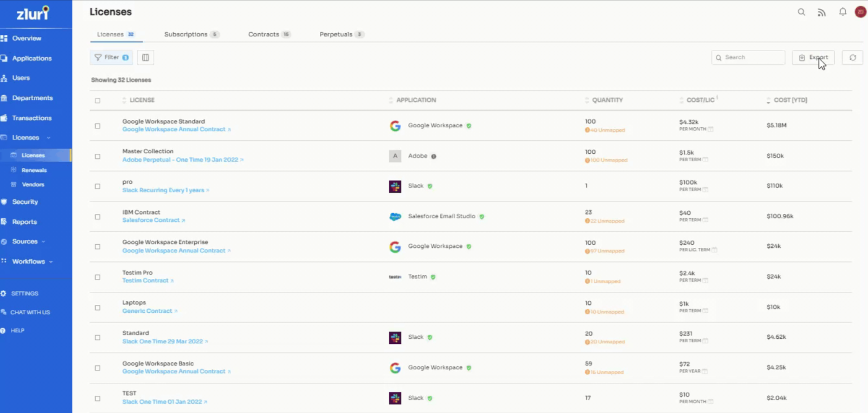
Task: Select all licenses with header checkbox
Action: click(x=98, y=101)
